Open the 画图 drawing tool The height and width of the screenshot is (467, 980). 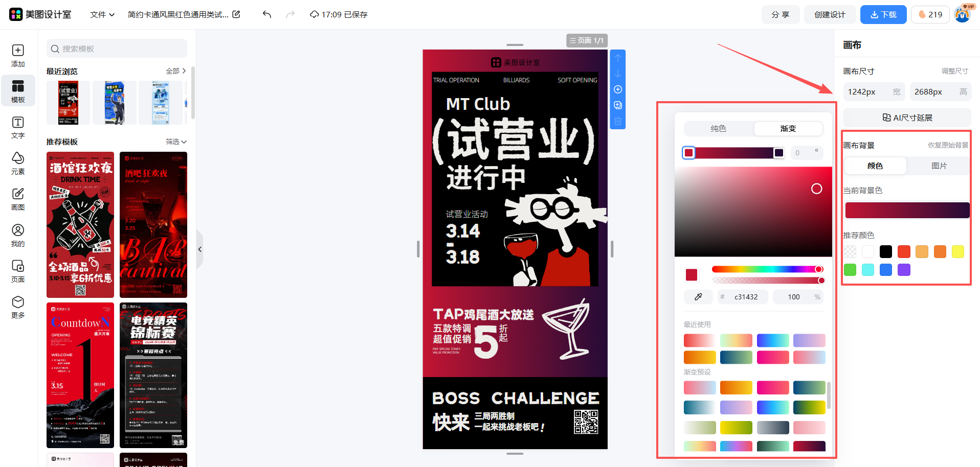(x=18, y=199)
